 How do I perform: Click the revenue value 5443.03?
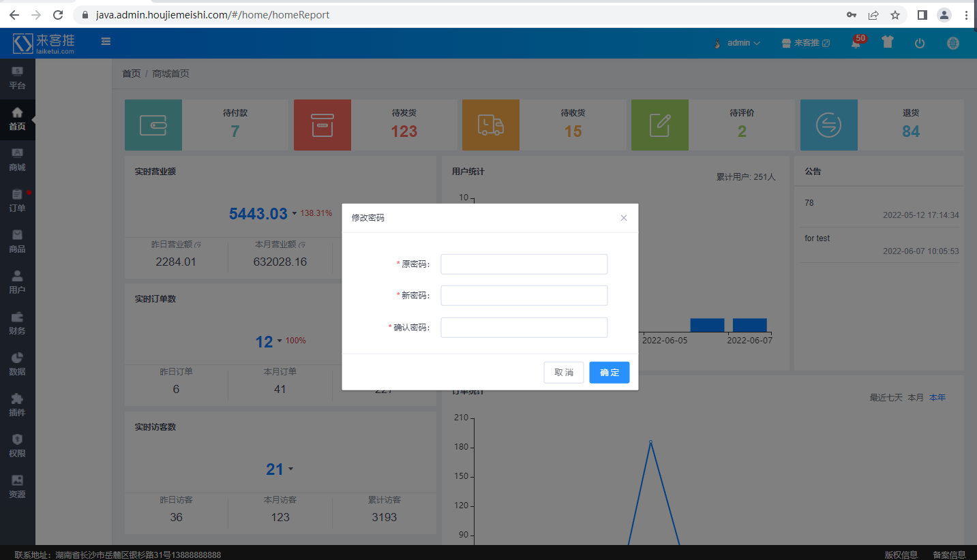(258, 214)
